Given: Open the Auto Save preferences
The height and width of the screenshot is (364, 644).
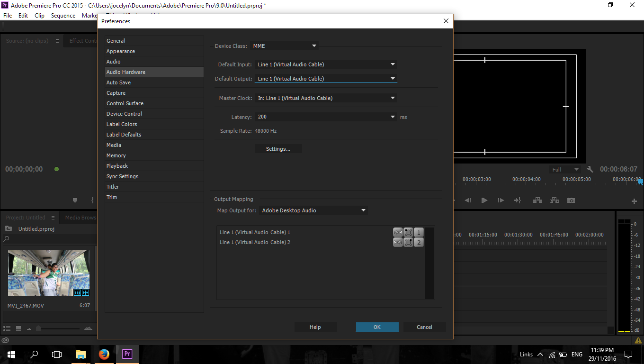Looking at the screenshot, I should point(154,82).
